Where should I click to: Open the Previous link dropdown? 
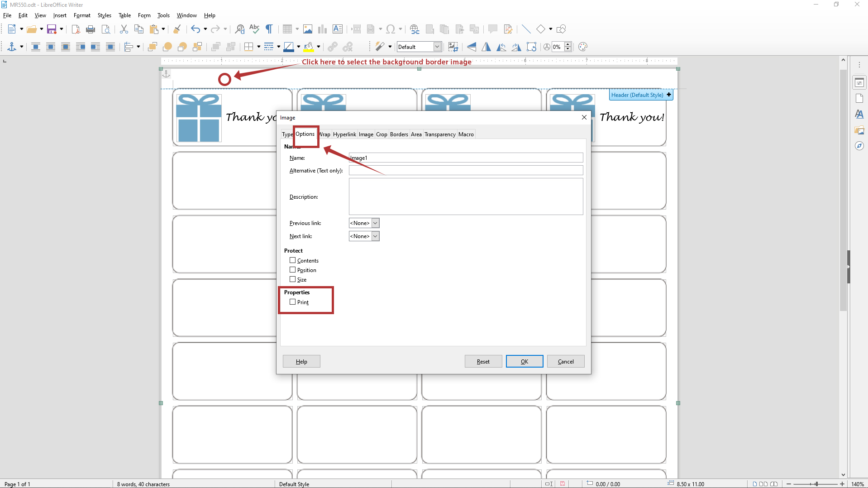coord(375,223)
